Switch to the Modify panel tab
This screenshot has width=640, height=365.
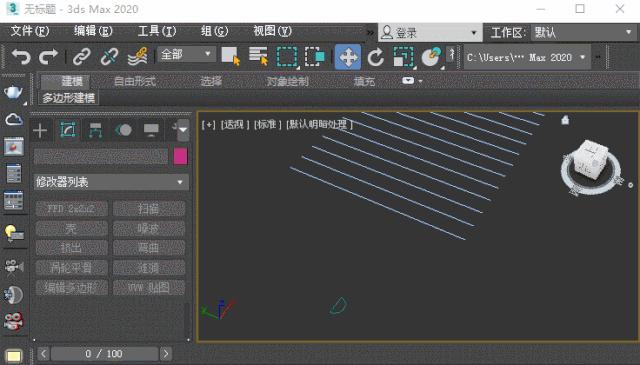(x=68, y=130)
